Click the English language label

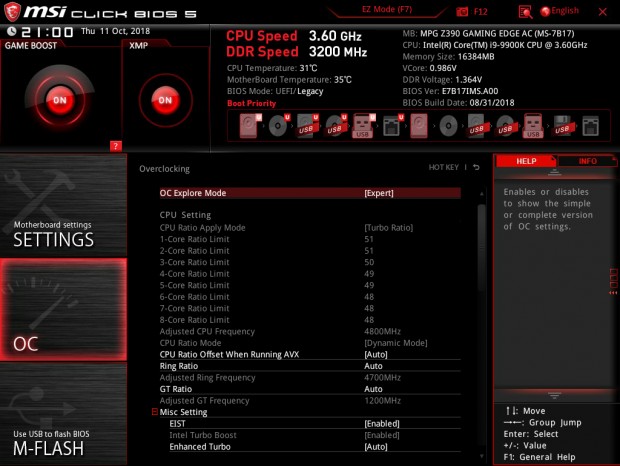tap(565, 11)
